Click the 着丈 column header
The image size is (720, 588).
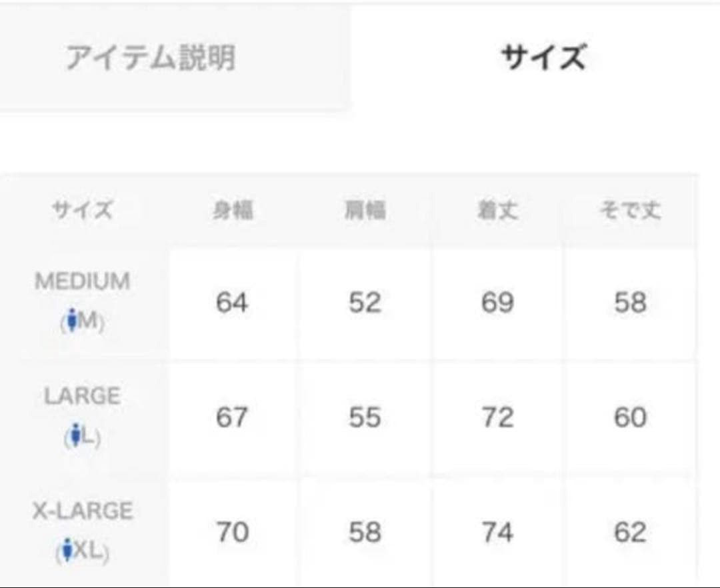497,211
